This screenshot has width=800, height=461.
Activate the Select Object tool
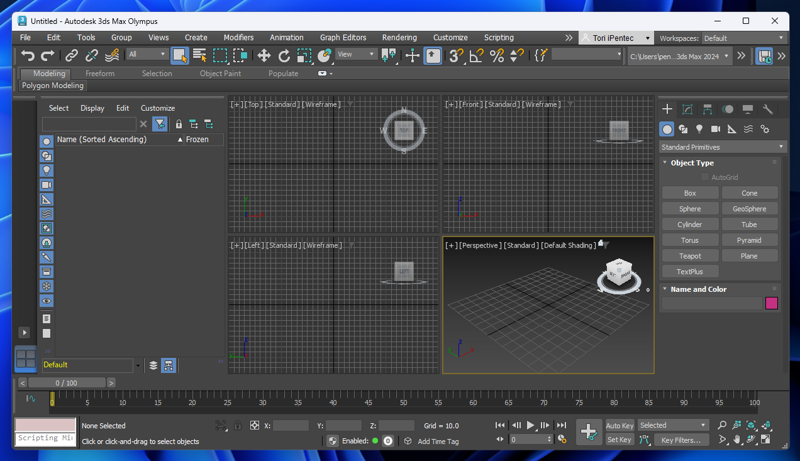pyautogui.click(x=180, y=56)
